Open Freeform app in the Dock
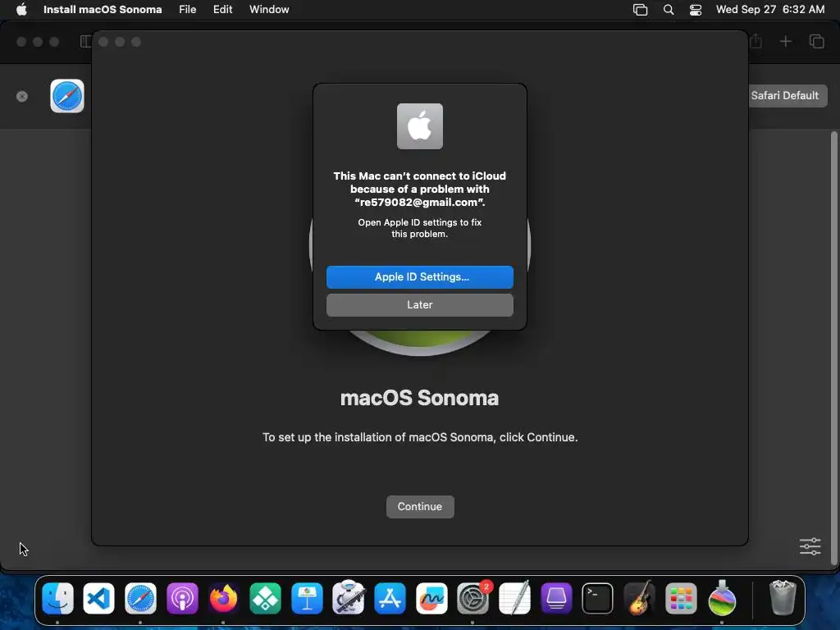Screen dimensions: 840x630 click(x=431, y=598)
